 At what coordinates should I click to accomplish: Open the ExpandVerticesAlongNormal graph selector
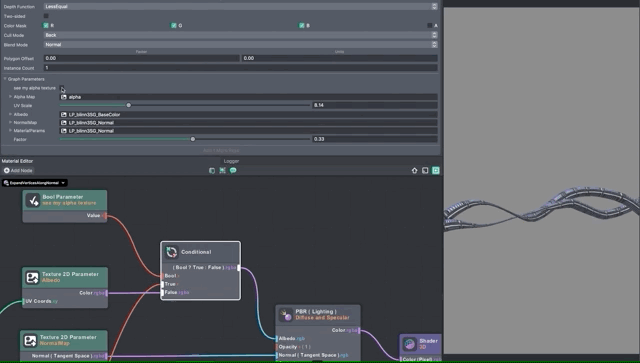coord(35,183)
